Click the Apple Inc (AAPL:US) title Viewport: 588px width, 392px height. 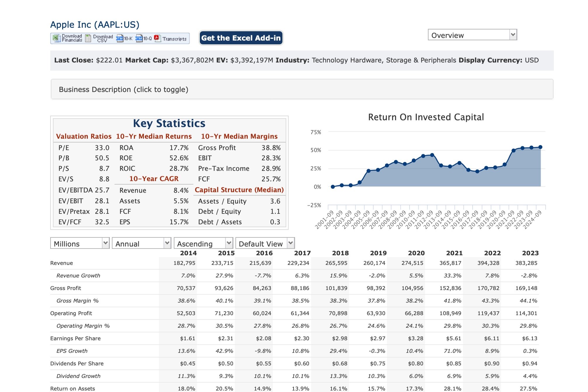pos(95,25)
